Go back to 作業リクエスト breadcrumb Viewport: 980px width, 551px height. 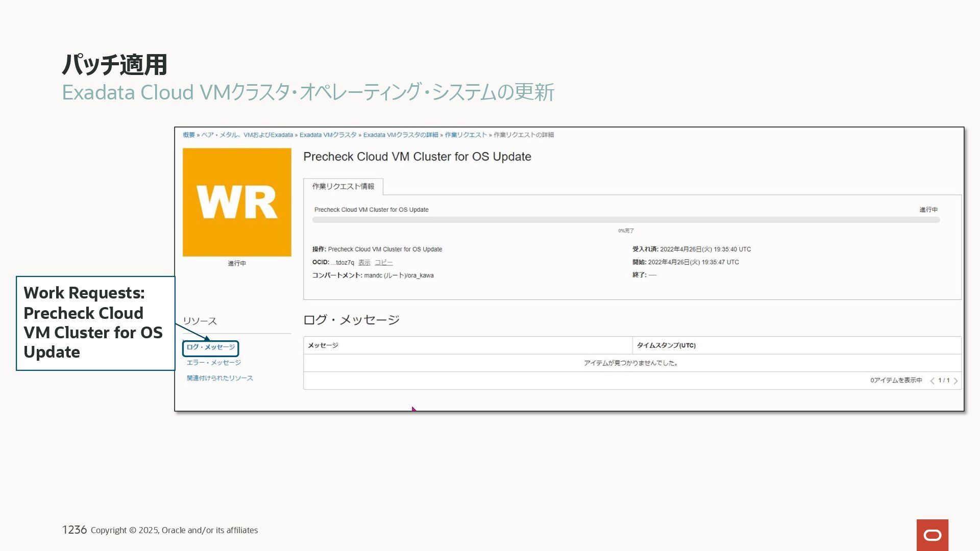[465, 135]
